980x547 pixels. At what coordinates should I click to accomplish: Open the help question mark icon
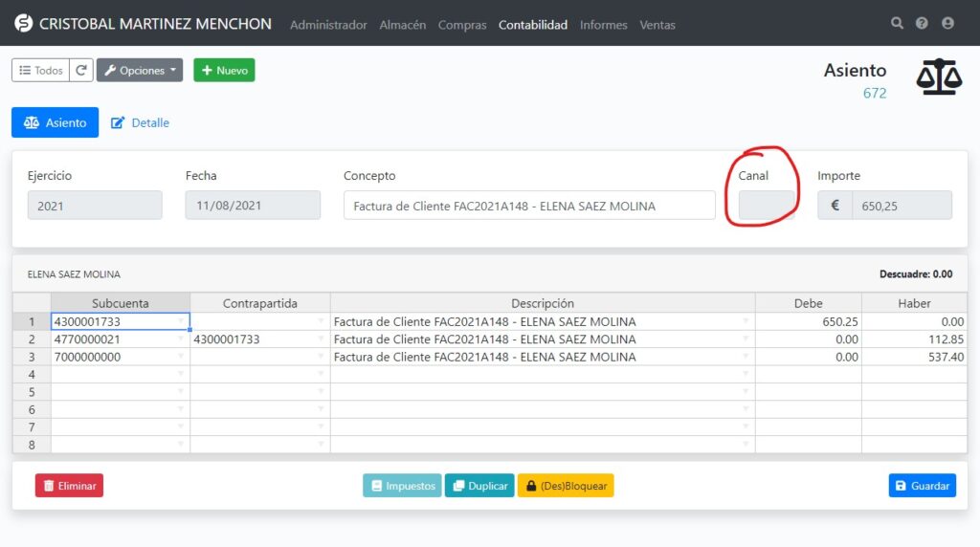coord(922,24)
